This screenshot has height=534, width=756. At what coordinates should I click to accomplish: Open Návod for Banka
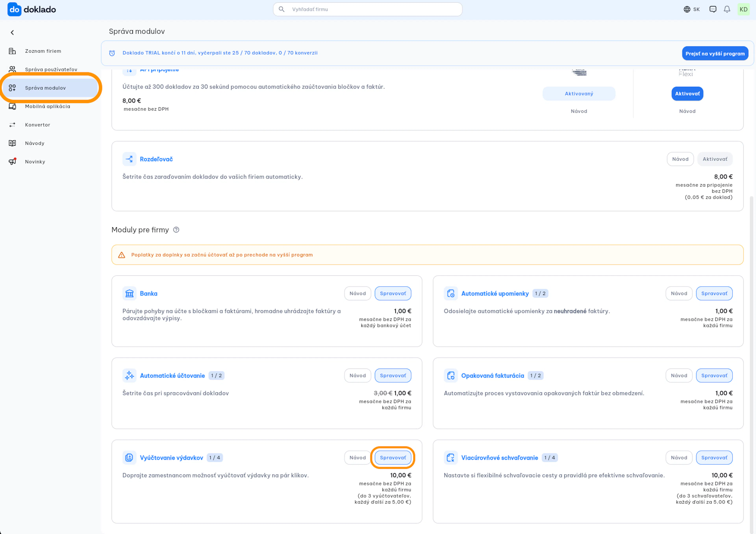tap(358, 293)
